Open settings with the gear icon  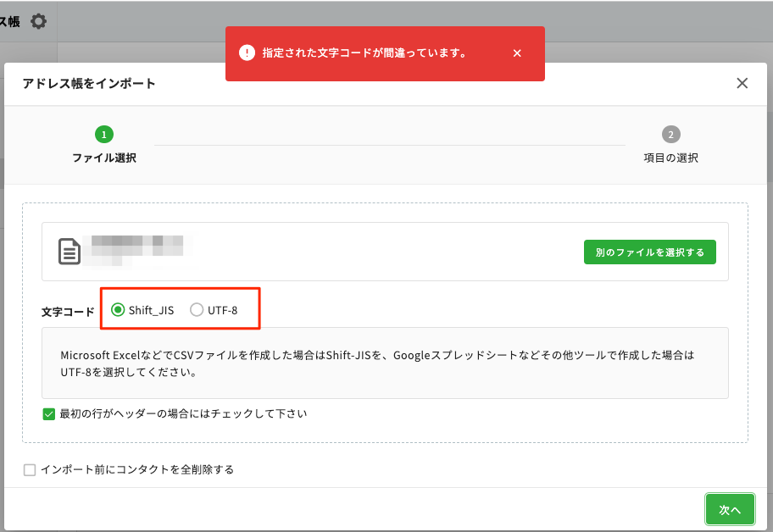click(39, 22)
